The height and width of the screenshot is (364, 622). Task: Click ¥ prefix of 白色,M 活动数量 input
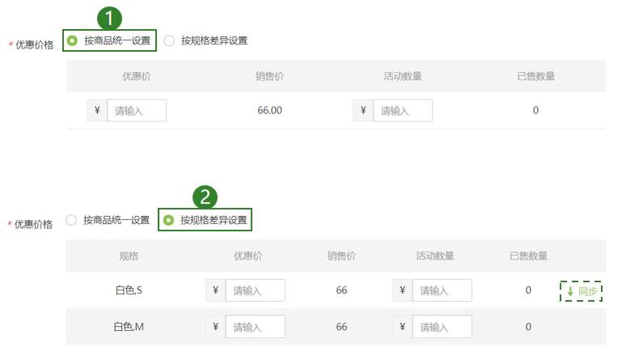point(403,327)
